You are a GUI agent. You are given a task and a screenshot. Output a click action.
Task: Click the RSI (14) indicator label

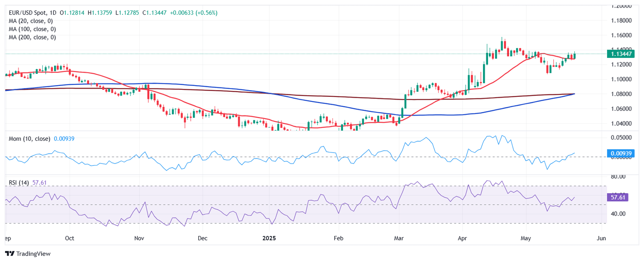[x=19, y=183]
